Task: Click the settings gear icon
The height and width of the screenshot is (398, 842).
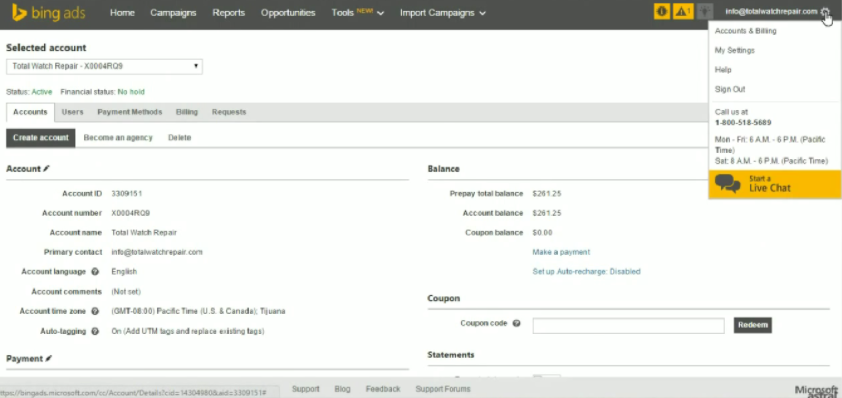Action: [825, 12]
